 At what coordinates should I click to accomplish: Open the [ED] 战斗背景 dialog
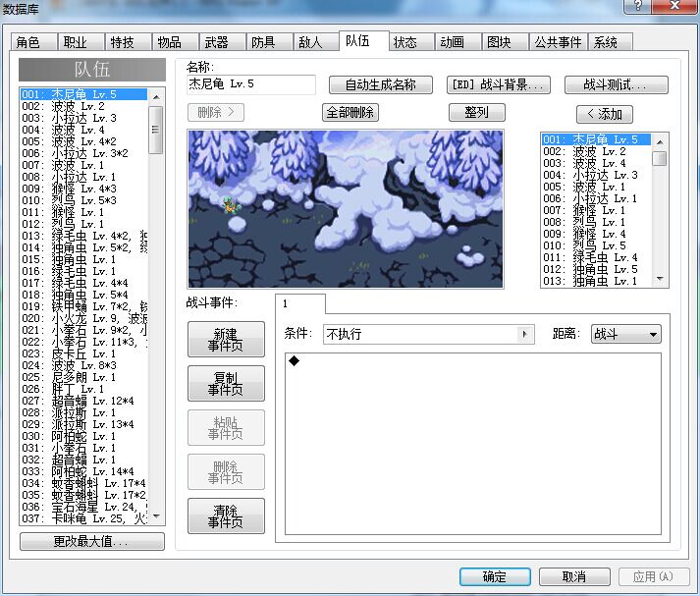498,84
